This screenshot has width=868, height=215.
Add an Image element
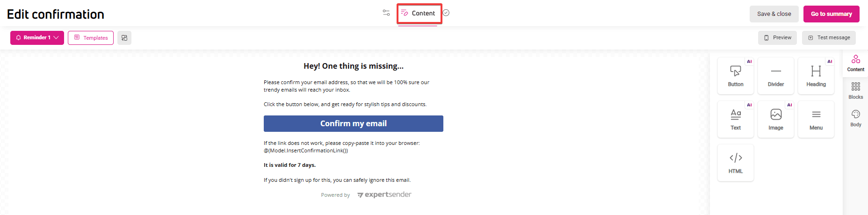click(x=775, y=119)
